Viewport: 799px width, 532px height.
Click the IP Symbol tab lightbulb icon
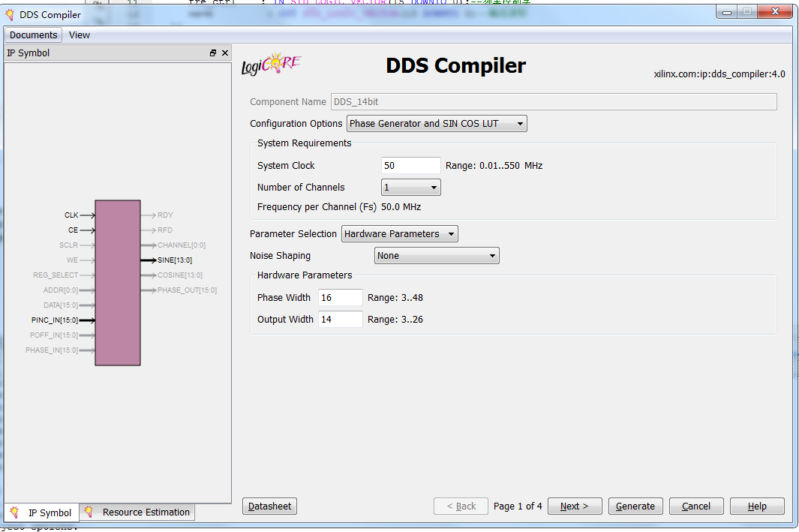pos(15,512)
